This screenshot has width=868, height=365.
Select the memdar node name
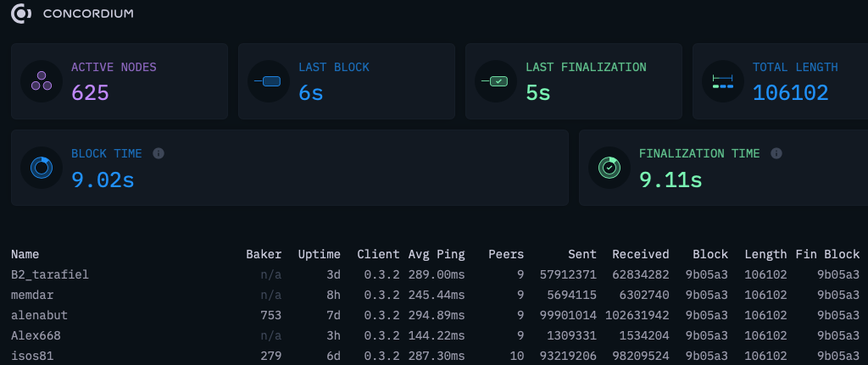tap(32, 295)
